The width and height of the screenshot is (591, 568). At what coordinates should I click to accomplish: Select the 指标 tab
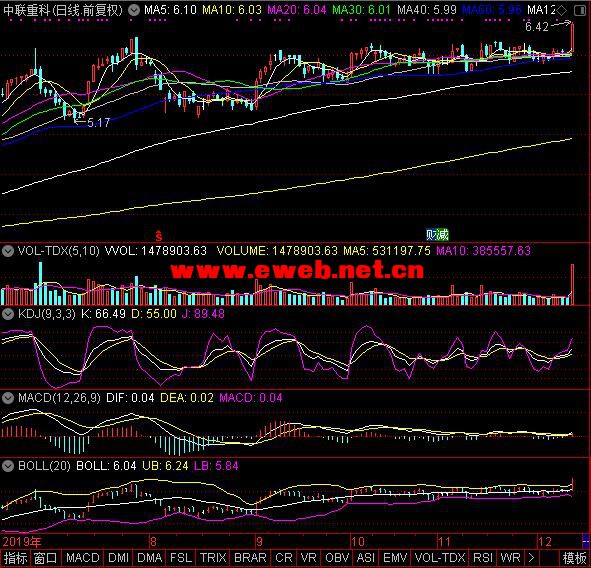tap(15, 558)
